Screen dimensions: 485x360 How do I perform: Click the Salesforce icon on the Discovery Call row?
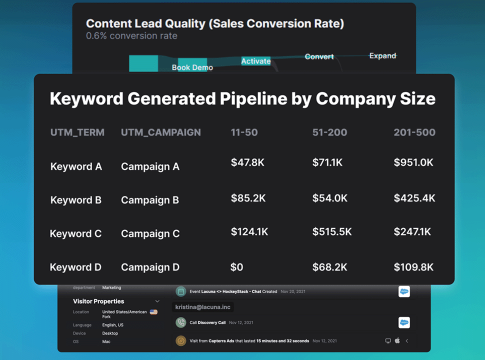point(404,322)
